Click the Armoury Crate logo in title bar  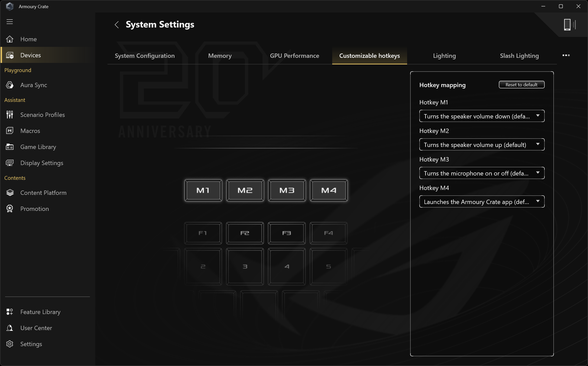(x=10, y=6)
